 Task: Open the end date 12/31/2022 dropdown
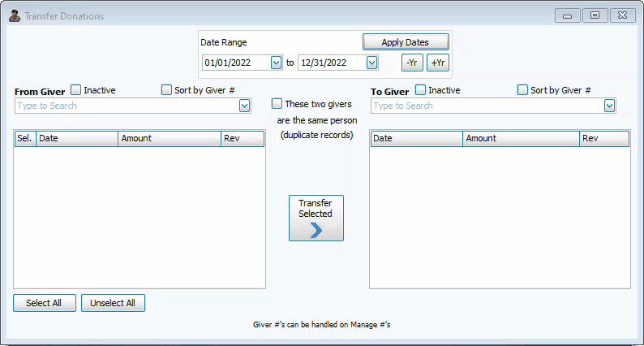click(371, 63)
